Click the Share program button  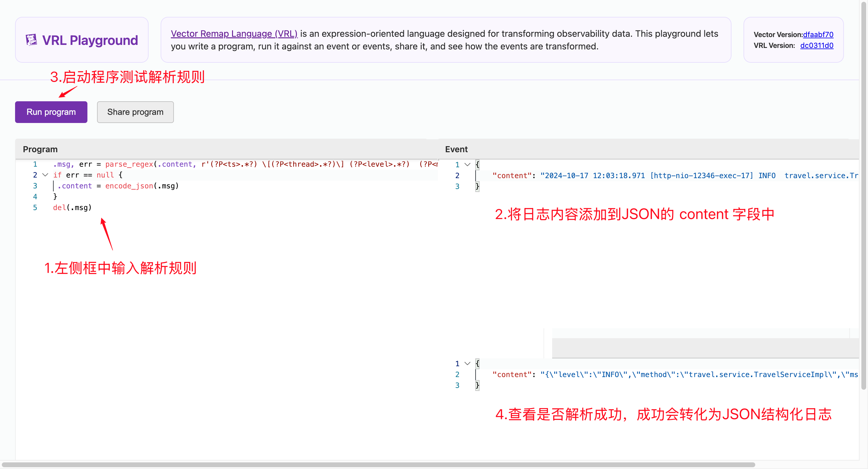[x=135, y=112]
